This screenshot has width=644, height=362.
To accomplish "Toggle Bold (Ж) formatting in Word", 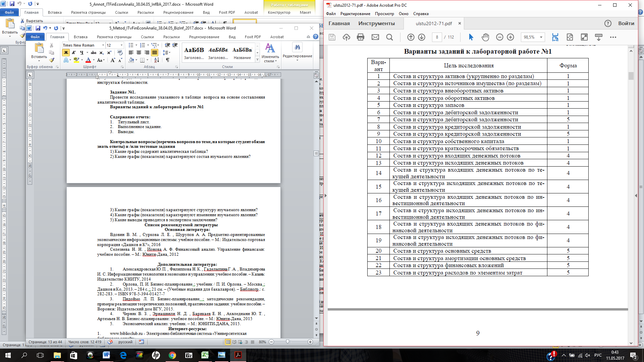I will [x=66, y=53].
